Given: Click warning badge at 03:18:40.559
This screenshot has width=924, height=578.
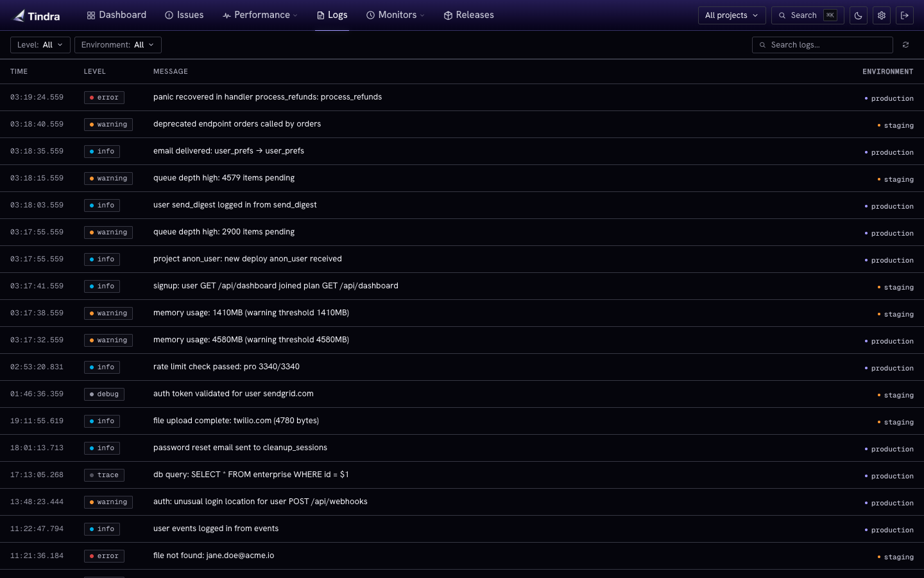Looking at the screenshot, I should (x=108, y=125).
